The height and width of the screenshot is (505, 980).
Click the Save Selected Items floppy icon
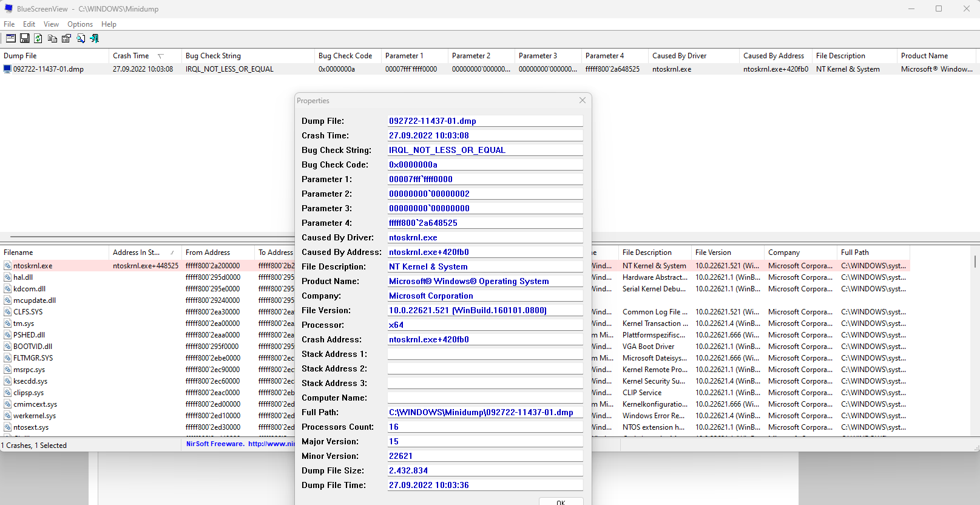[x=25, y=38]
